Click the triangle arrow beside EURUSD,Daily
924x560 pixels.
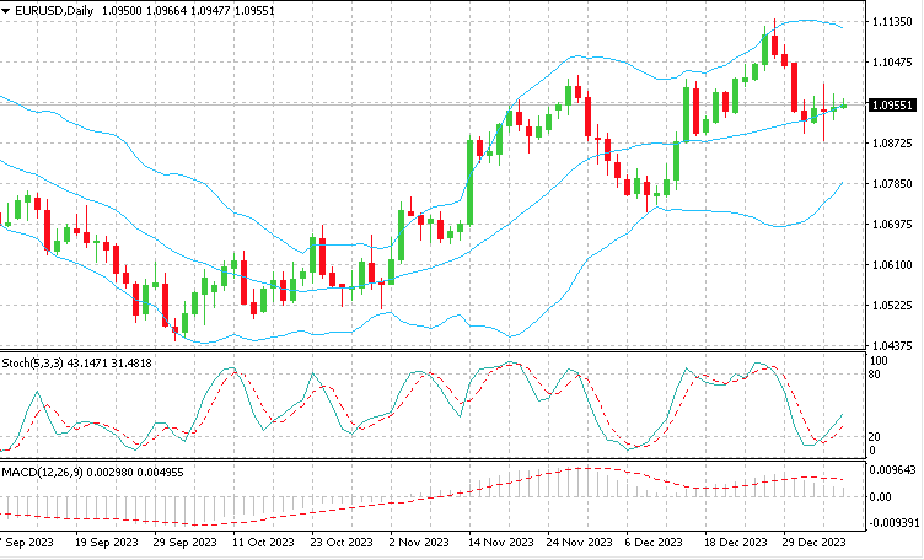tap(6, 11)
